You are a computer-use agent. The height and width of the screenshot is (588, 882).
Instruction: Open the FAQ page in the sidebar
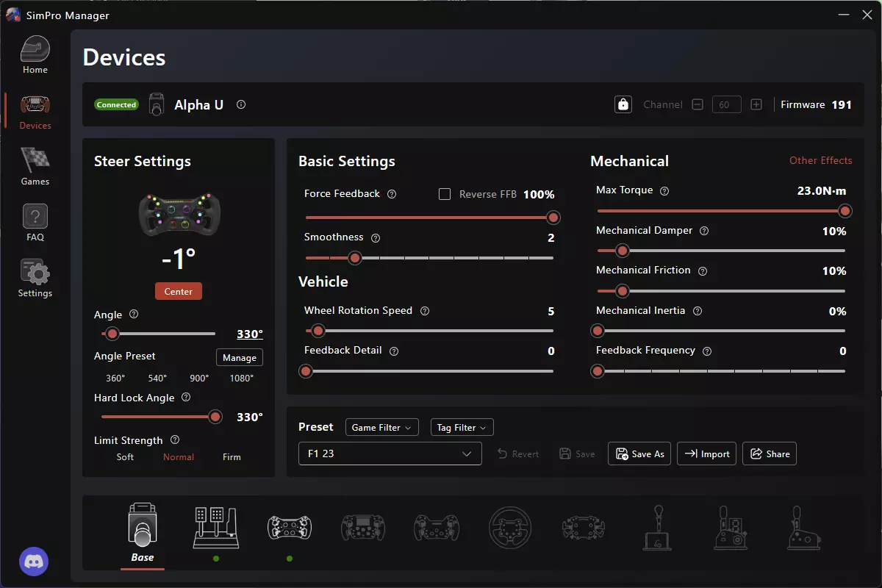click(35, 223)
